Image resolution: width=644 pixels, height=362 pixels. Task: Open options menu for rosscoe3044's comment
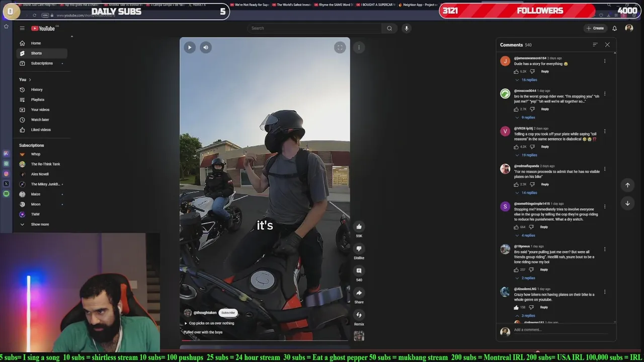point(605,94)
